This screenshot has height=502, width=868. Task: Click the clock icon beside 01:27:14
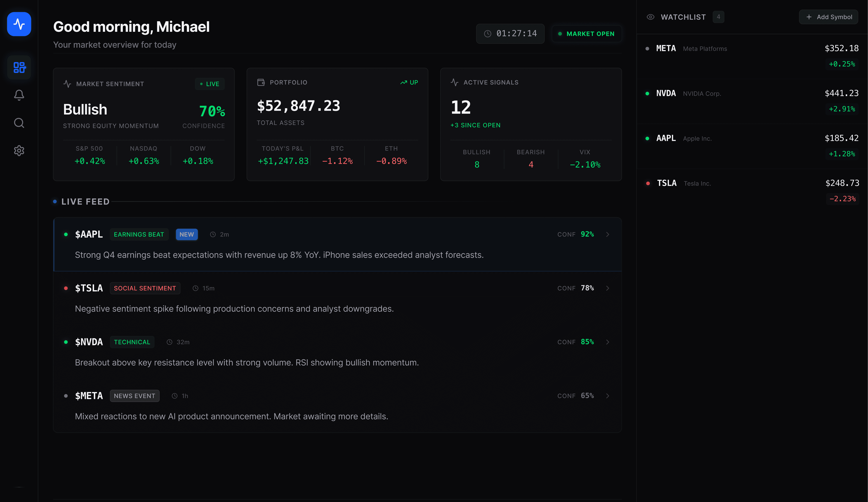(x=488, y=34)
